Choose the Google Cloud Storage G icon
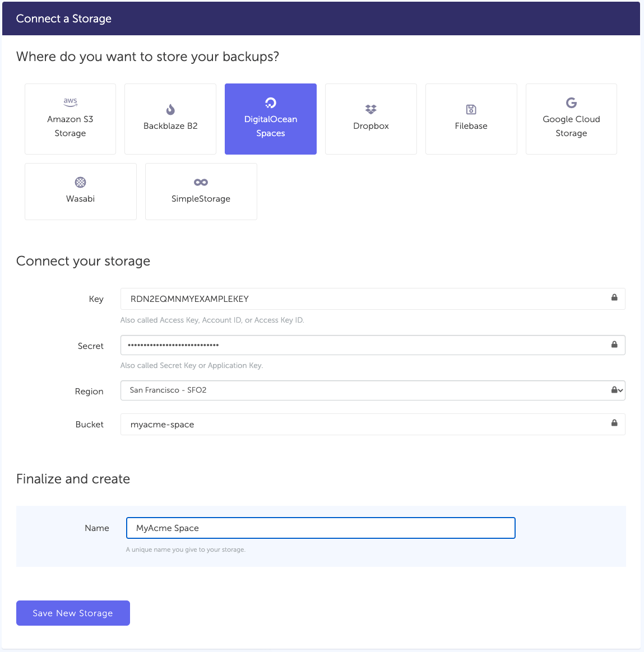The width and height of the screenshot is (644, 652). 571,103
